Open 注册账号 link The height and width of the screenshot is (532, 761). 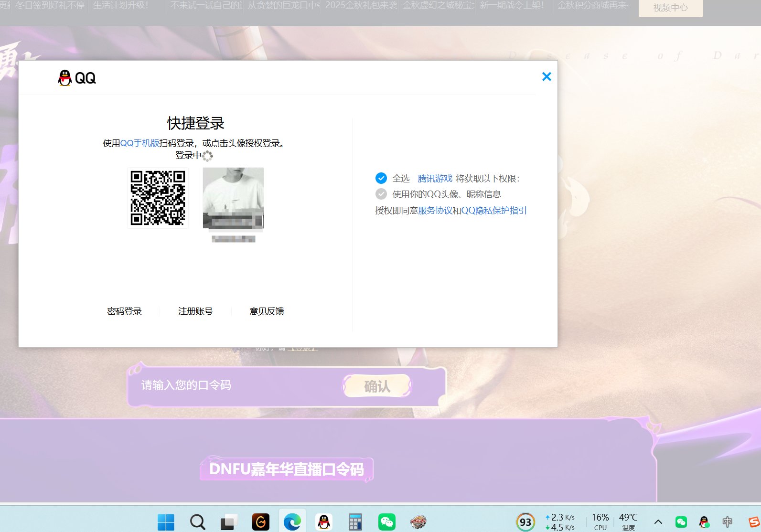[x=195, y=311]
